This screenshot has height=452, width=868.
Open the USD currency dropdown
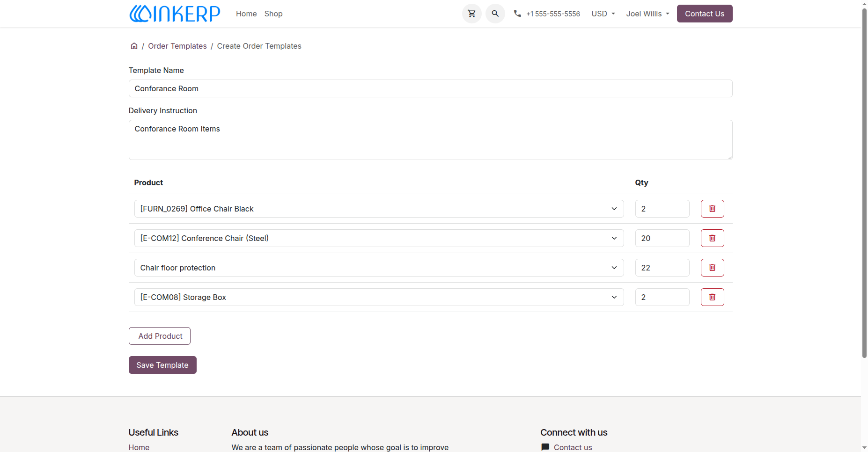[603, 14]
